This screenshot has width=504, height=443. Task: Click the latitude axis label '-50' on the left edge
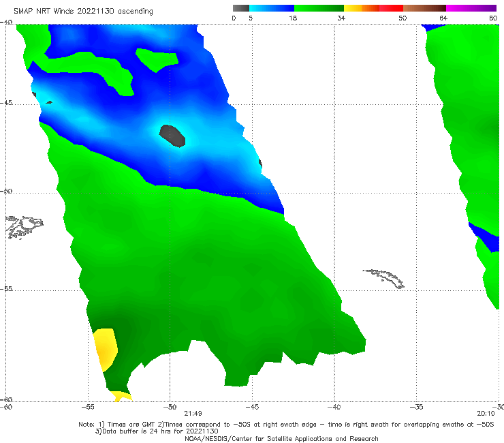click(x=6, y=191)
